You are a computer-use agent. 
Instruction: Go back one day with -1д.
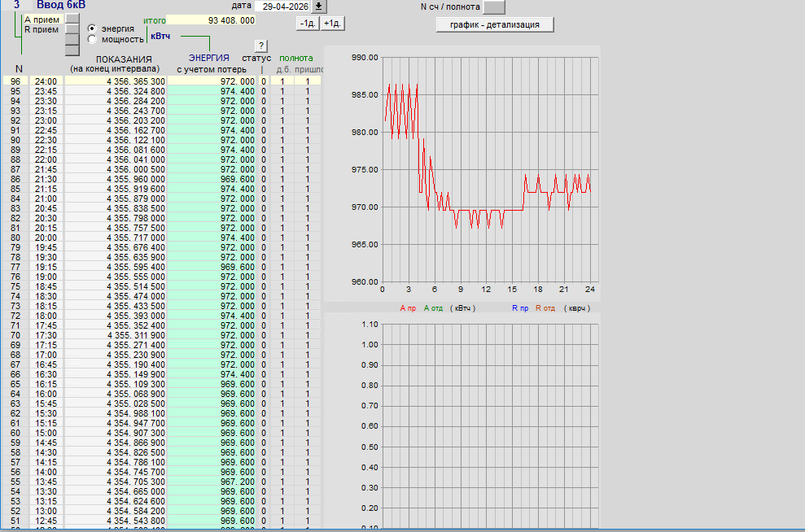coord(308,24)
